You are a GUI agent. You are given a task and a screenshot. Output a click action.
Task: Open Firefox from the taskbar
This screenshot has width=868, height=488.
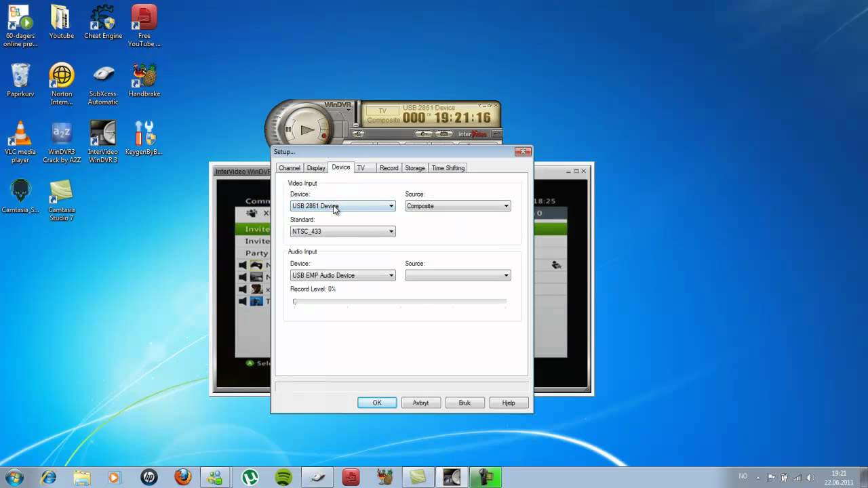point(182,478)
